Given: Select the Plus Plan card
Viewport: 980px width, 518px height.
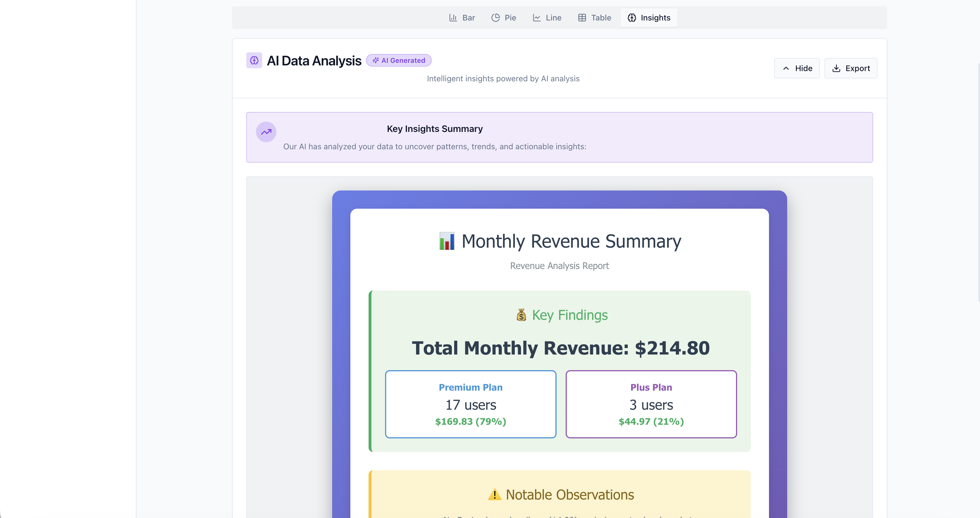Looking at the screenshot, I should coord(651,404).
